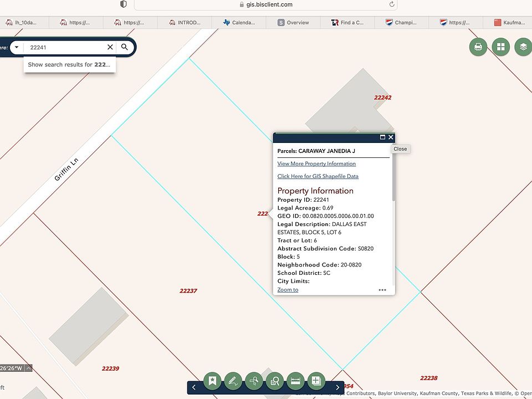
Task: Click the Zoom to link in popup
Action: 288,290
